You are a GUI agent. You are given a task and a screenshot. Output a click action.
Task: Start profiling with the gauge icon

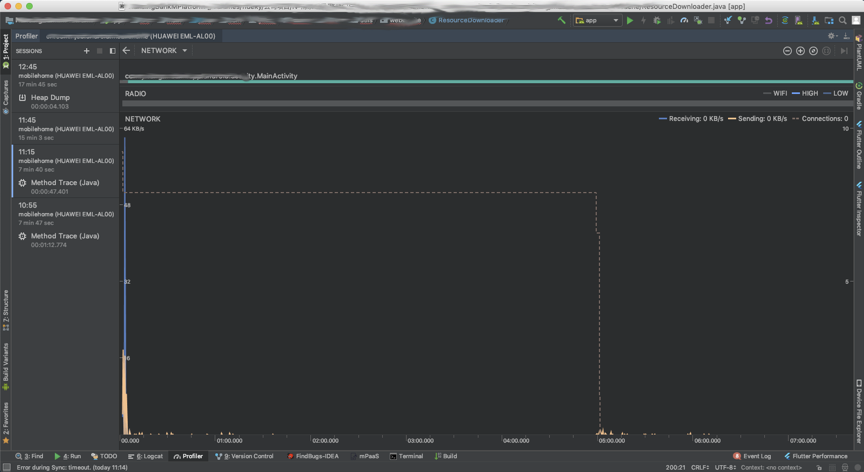pyautogui.click(x=684, y=20)
